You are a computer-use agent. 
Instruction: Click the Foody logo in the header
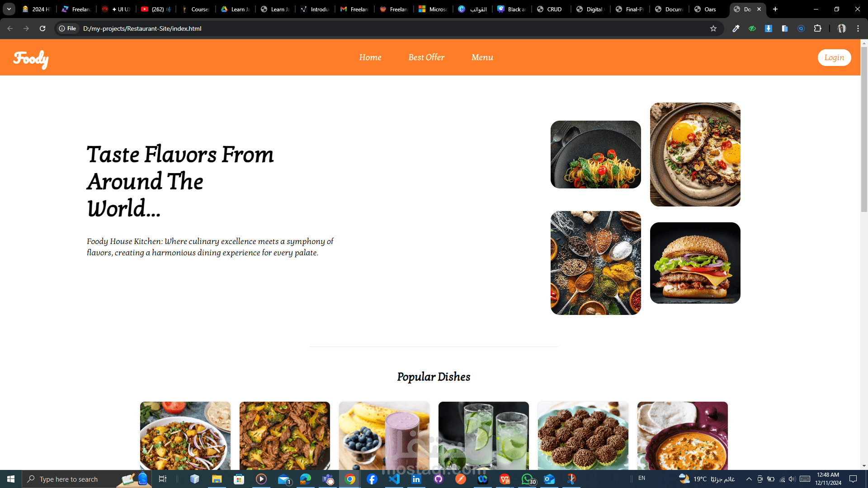pos(31,58)
